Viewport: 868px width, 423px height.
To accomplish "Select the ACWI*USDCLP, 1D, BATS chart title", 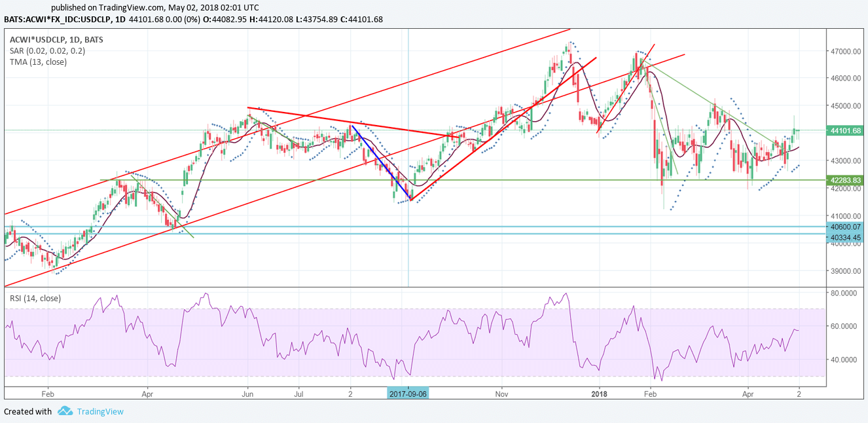I will click(x=56, y=39).
